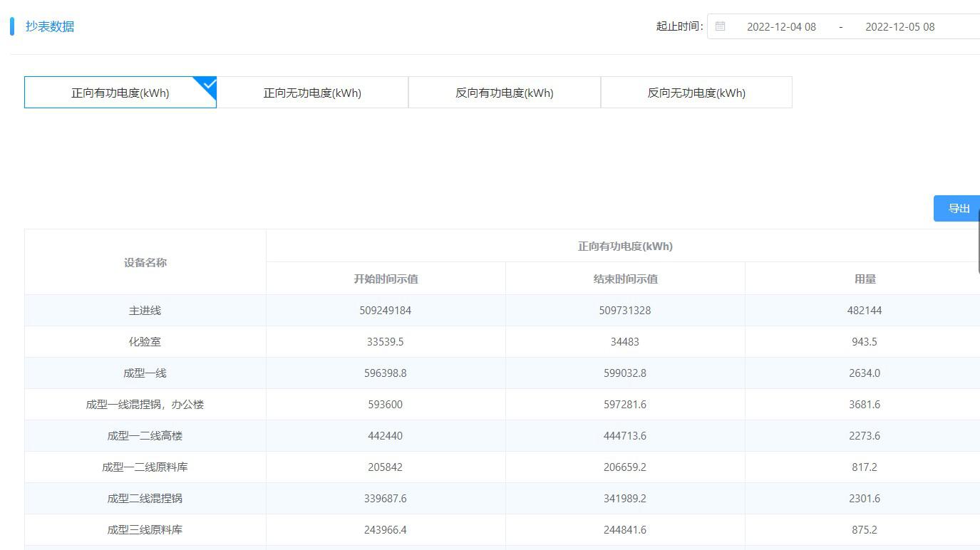This screenshot has width=980, height=550.
Task: Select the 主进线 device row name
Action: pyautogui.click(x=145, y=311)
